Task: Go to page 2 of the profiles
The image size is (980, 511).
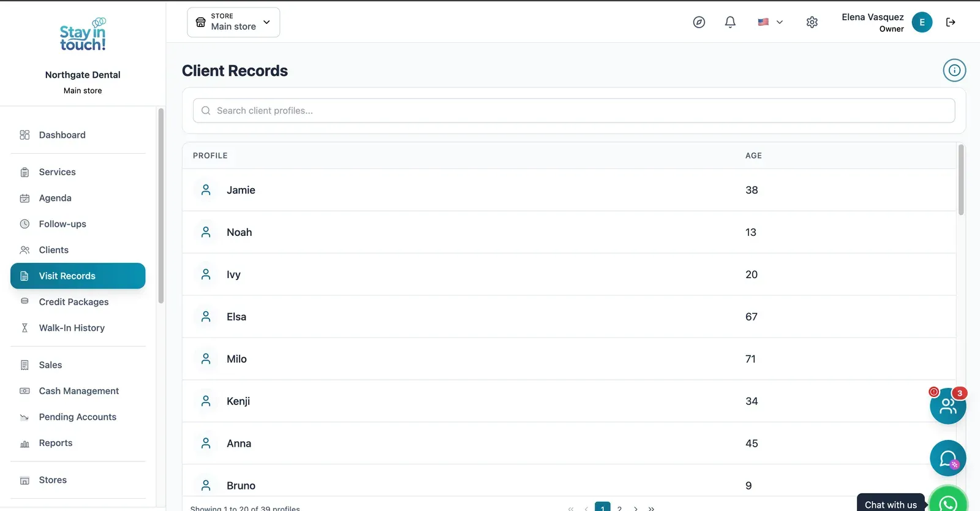Action: pos(619,509)
